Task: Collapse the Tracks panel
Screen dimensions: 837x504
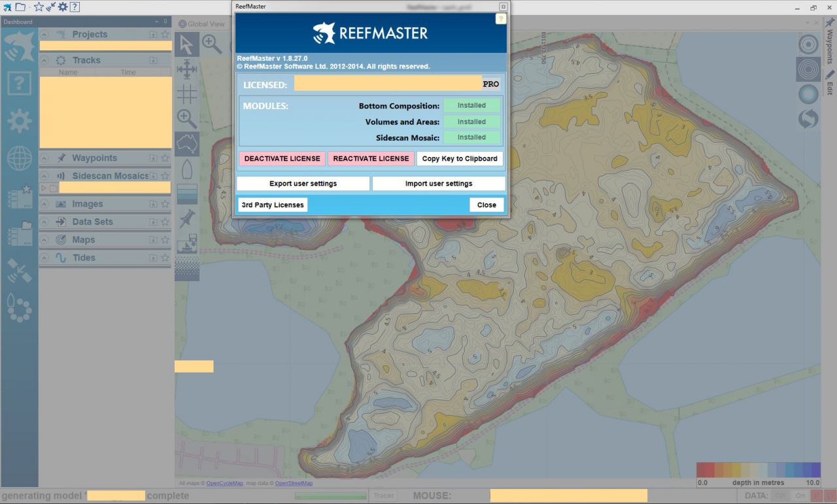Action: (44, 60)
